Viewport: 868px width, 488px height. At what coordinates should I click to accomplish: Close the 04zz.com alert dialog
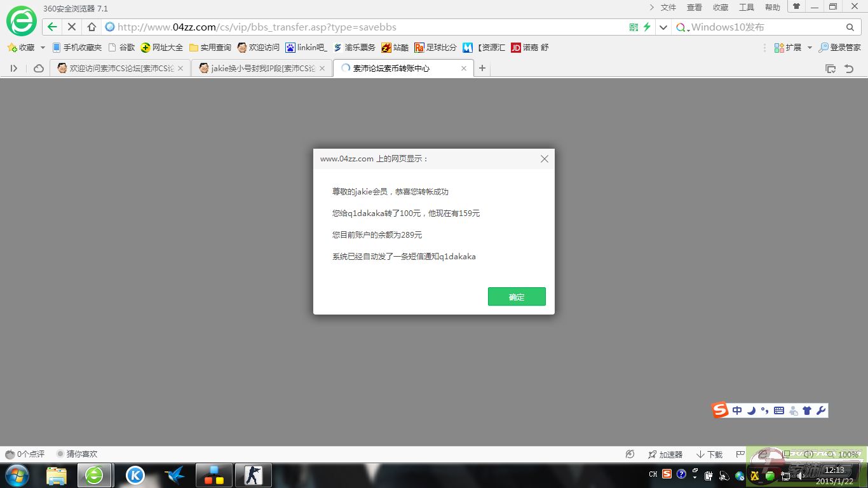point(544,159)
